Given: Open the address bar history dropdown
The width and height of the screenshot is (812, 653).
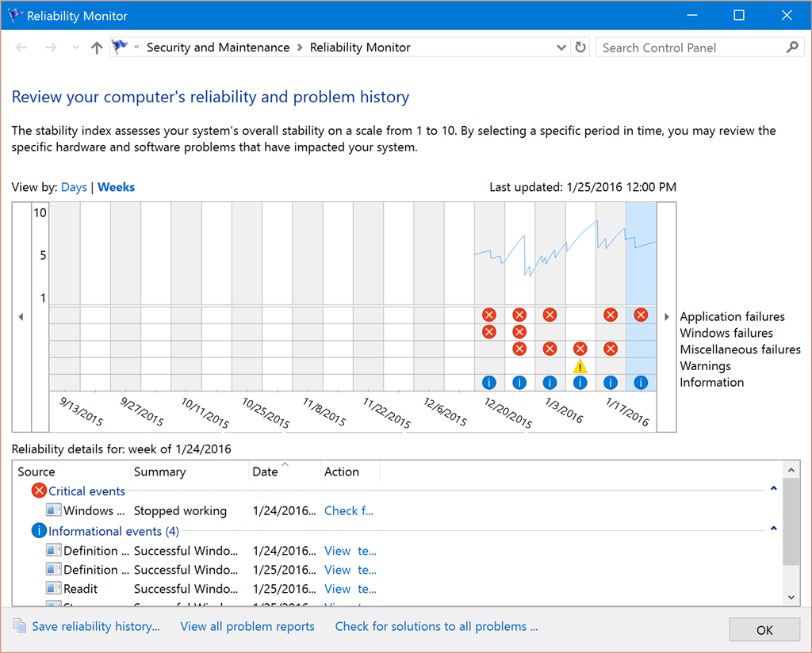Looking at the screenshot, I should click(x=561, y=48).
